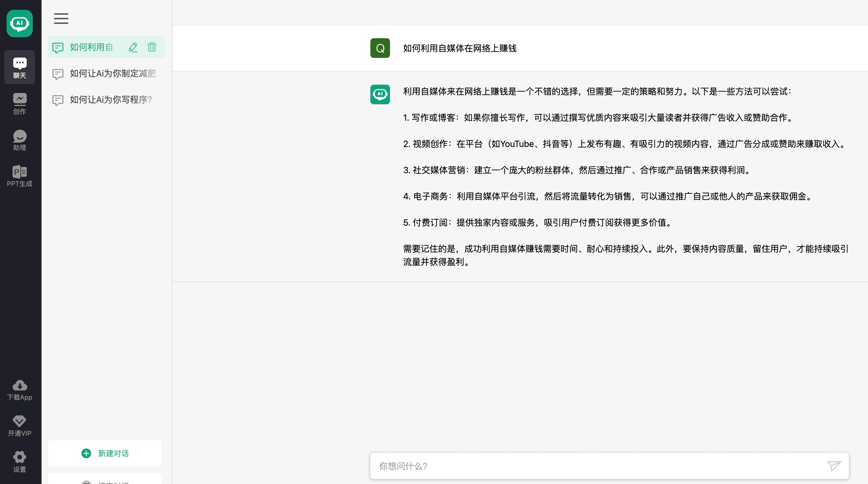Click the AI avatar beside the response
868x484 pixels.
[380, 95]
